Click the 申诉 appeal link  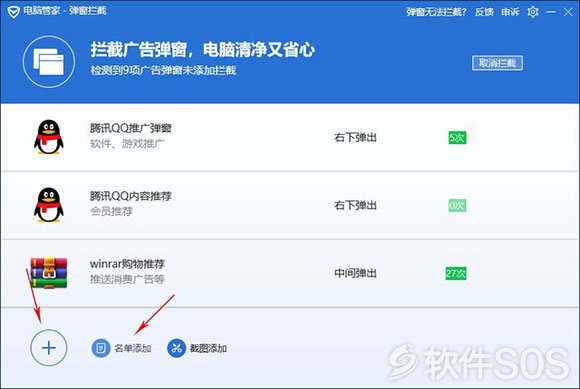click(x=510, y=12)
